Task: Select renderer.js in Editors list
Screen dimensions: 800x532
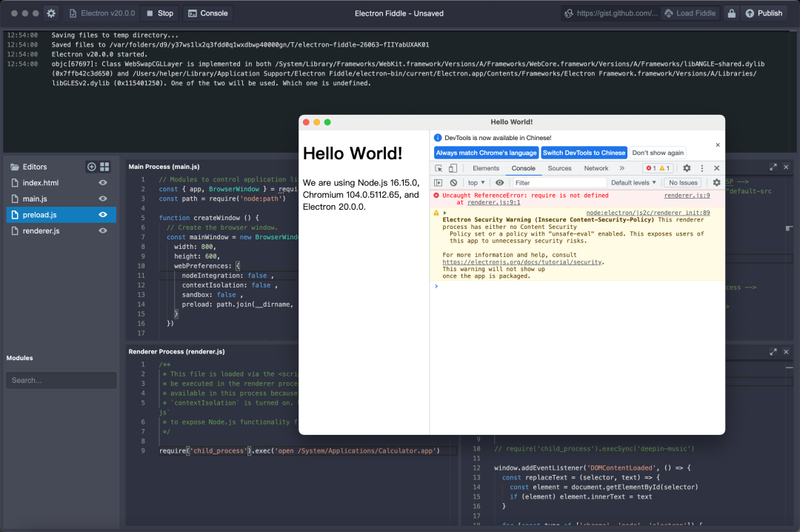Action: tap(41, 230)
